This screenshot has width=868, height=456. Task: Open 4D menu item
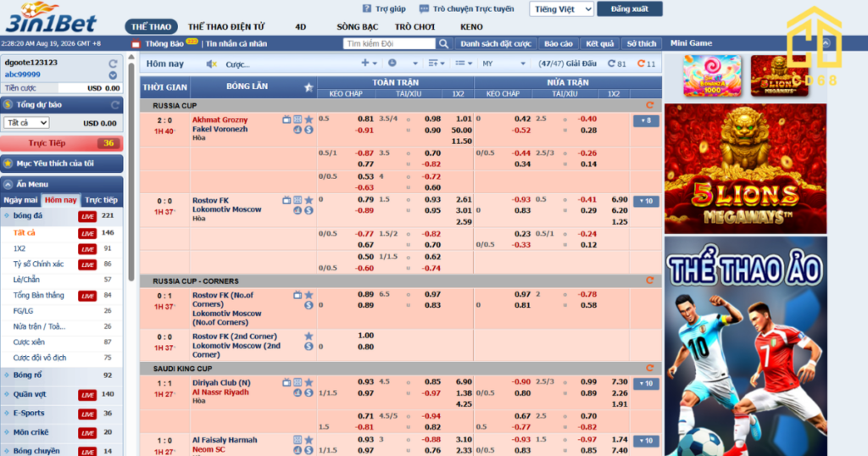pyautogui.click(x=301, y=26)
